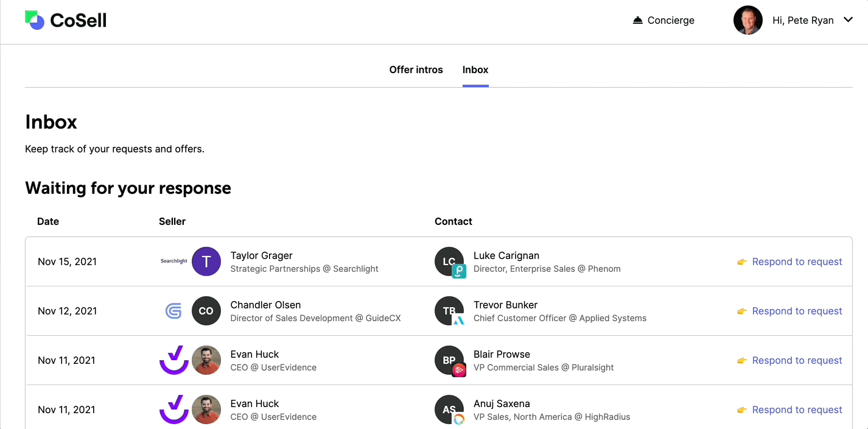Click the name Taylor Grager
868x429 pixels.
262,255
